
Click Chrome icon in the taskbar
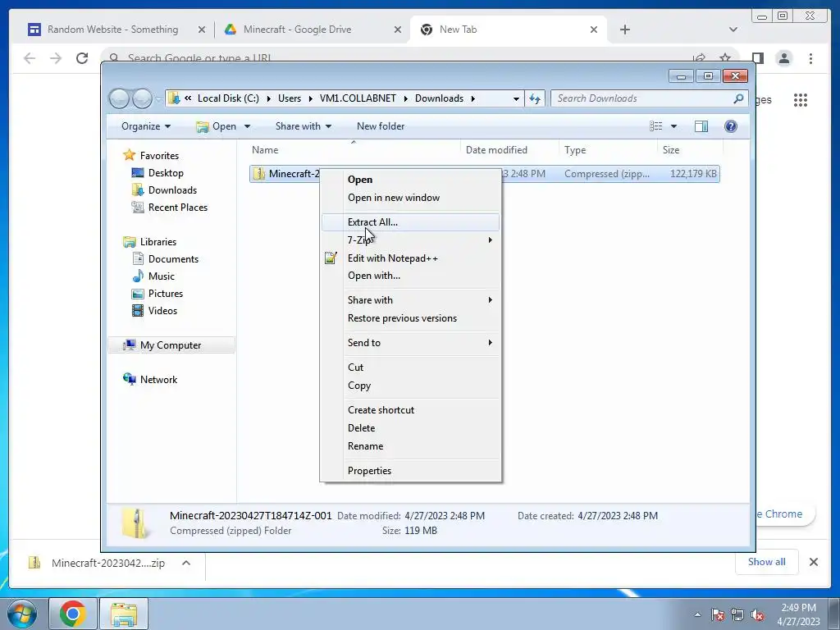(73, 614)
